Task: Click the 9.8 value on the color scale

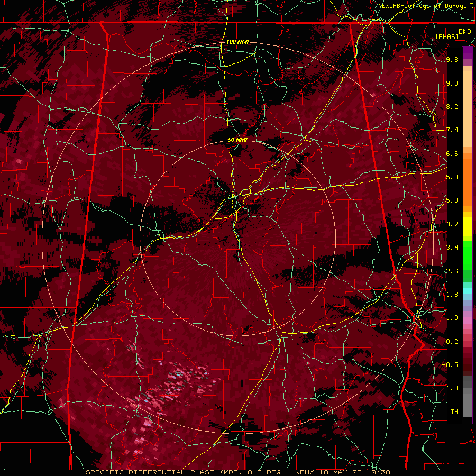Action: [452, 59]
